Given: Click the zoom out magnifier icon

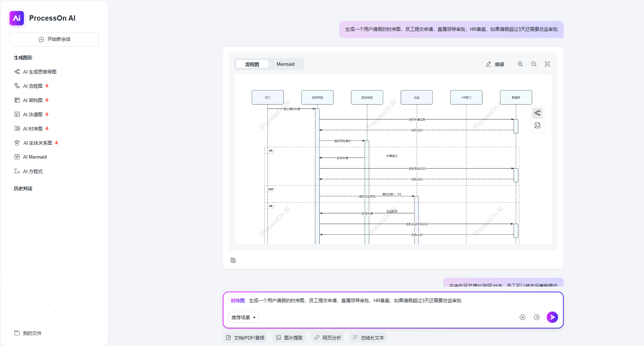Looking at the screenshot, I should pos(534,64).
